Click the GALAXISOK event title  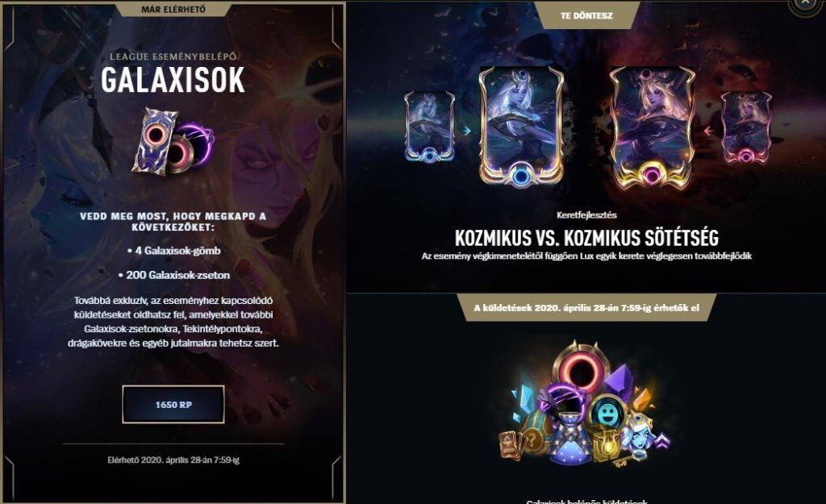pyautogui.click(x=173, y=80)
